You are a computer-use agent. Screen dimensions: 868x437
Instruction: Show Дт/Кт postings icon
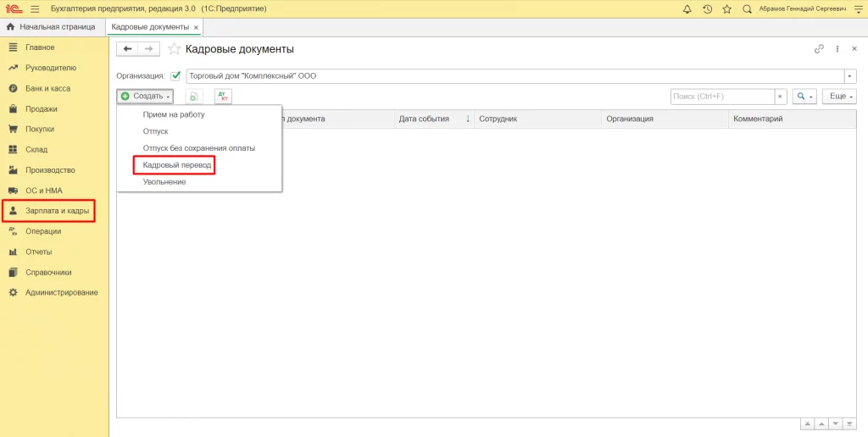pyautogui.click(x=223, y=97)
